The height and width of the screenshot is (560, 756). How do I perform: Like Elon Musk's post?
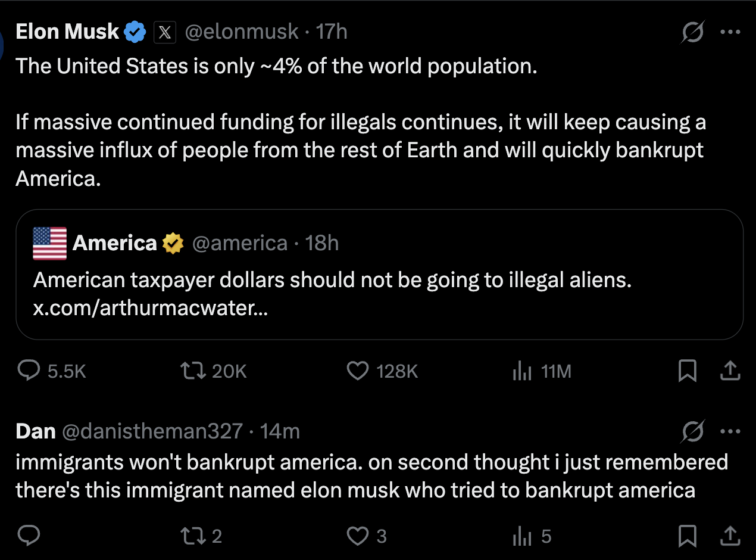pyautogui.click(x=358, y=372)
